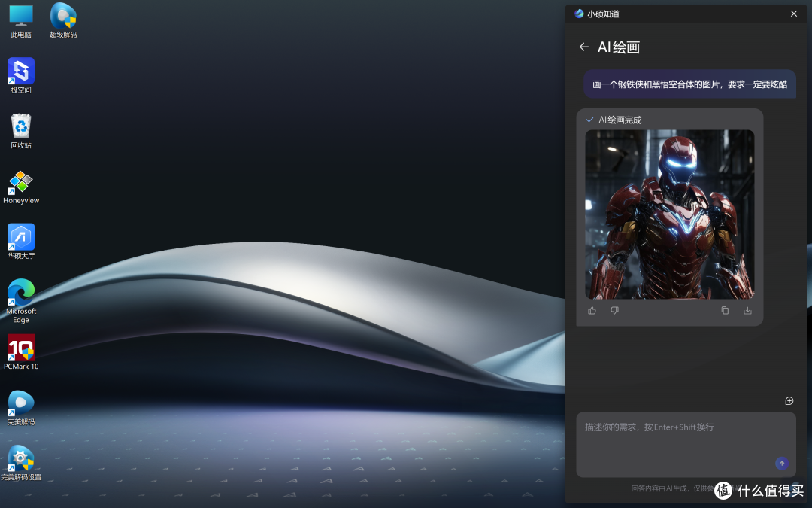Click the AI绘画完成 status text

tap(620, 120)
